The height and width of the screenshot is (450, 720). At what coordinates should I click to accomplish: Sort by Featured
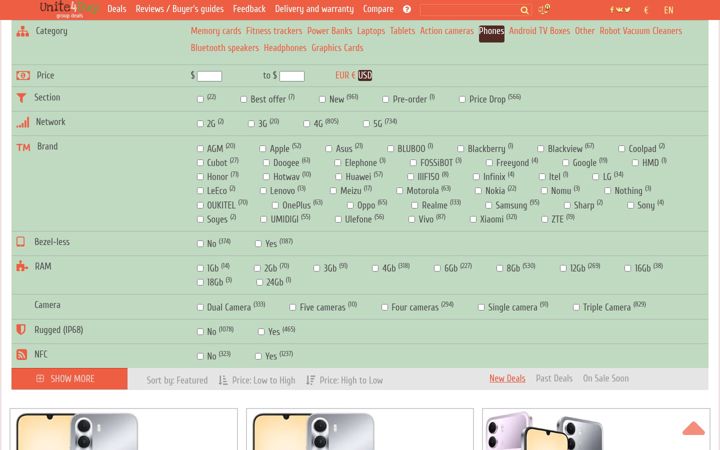click(177, 380)
